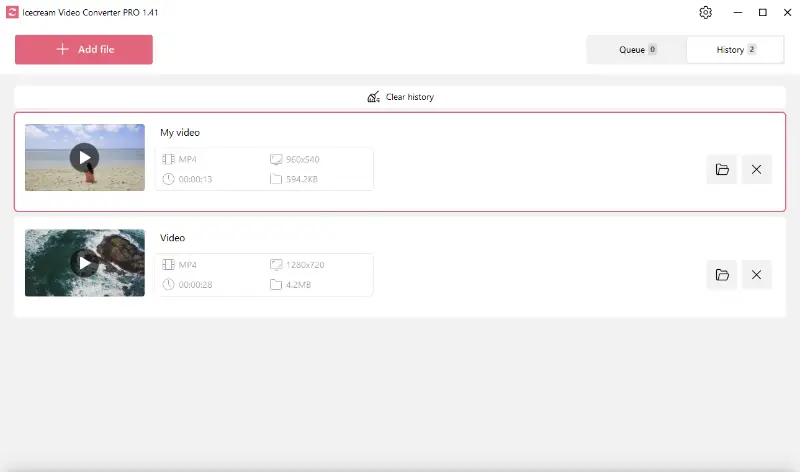Click the 00:00:28 duration value
The height and width of the screenshot is (472, 800).
195,285
